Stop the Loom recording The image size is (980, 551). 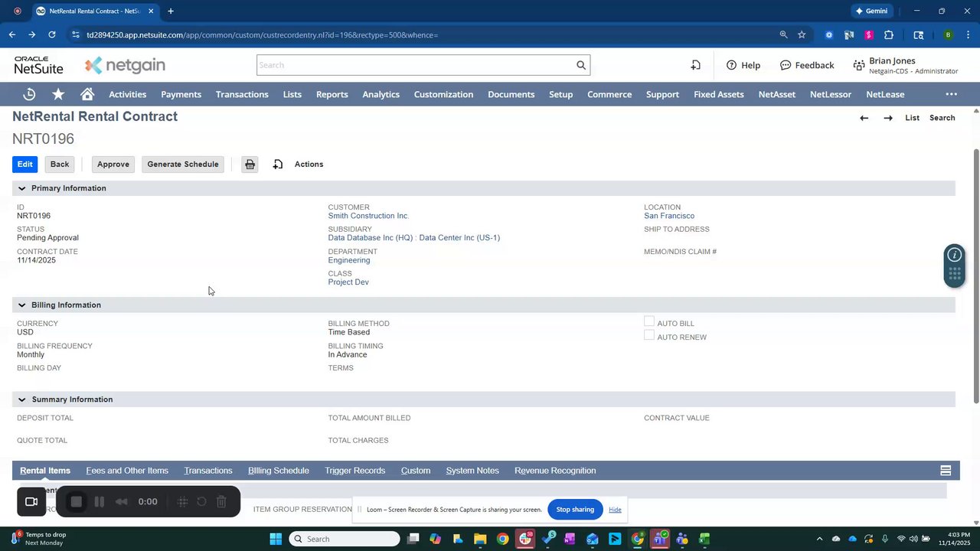(x=76, y=502)
